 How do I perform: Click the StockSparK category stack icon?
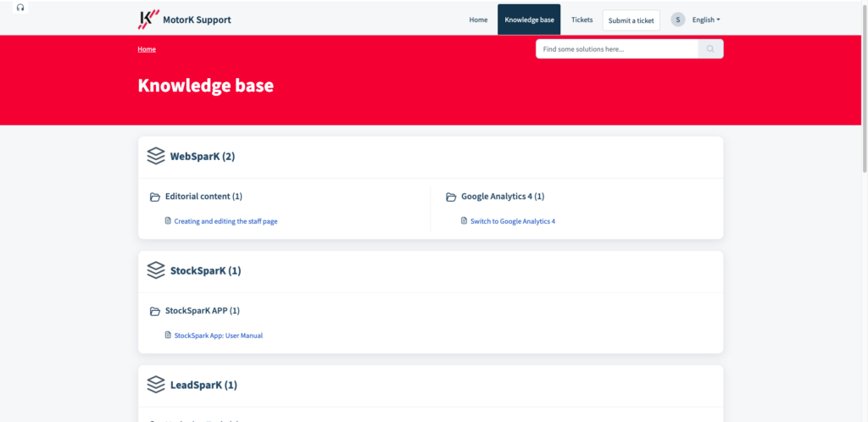156,270
